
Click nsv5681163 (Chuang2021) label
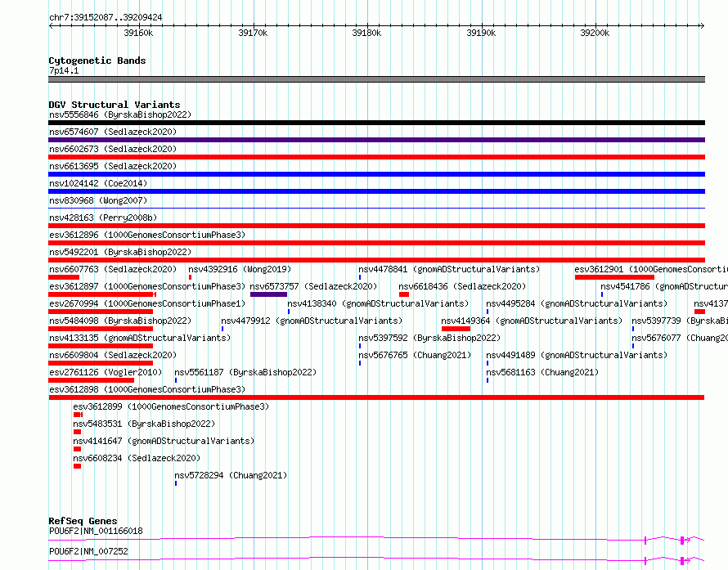click(x=542, y=372)
